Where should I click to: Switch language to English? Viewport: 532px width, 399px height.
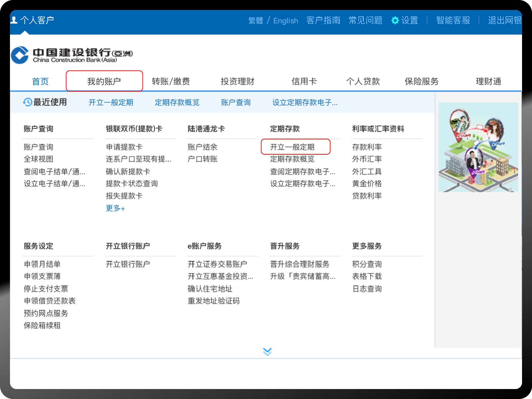tap(285, 21)
